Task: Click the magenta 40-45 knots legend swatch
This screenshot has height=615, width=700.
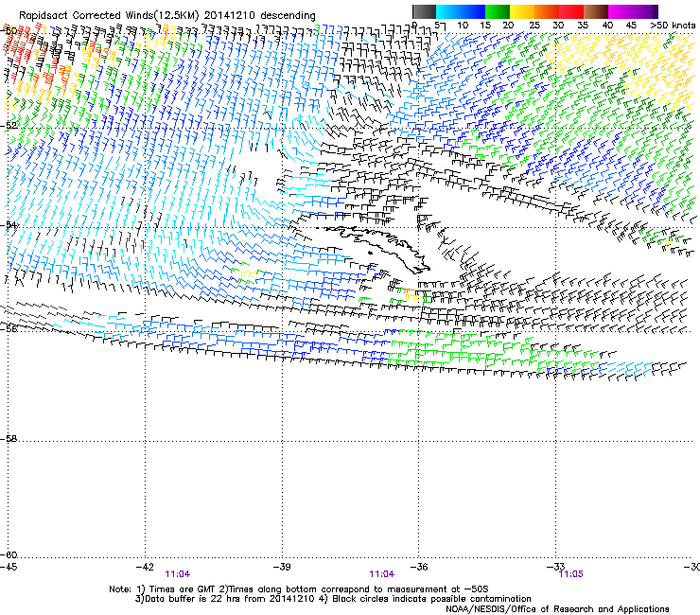Action: click(x=621, y=11)
